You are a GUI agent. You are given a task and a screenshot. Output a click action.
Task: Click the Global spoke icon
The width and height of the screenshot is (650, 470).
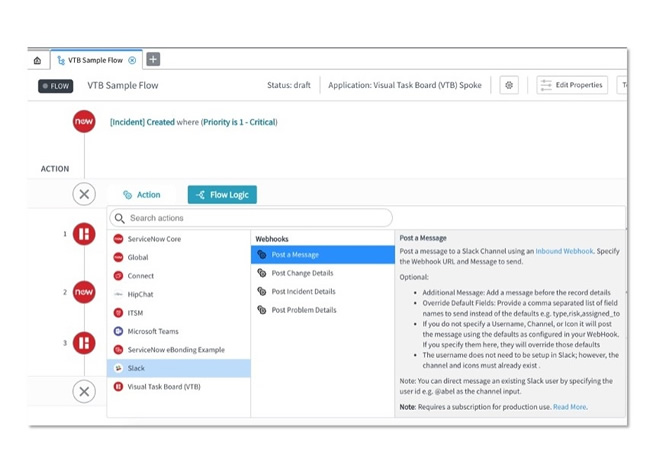tap(118, 257)
